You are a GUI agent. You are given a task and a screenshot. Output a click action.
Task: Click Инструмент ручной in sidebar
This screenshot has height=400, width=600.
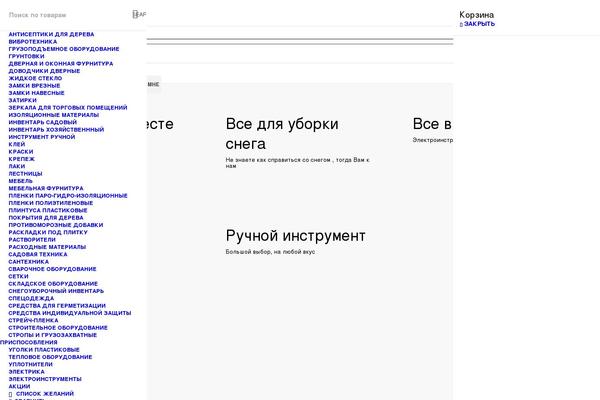[x=42, y=137]
